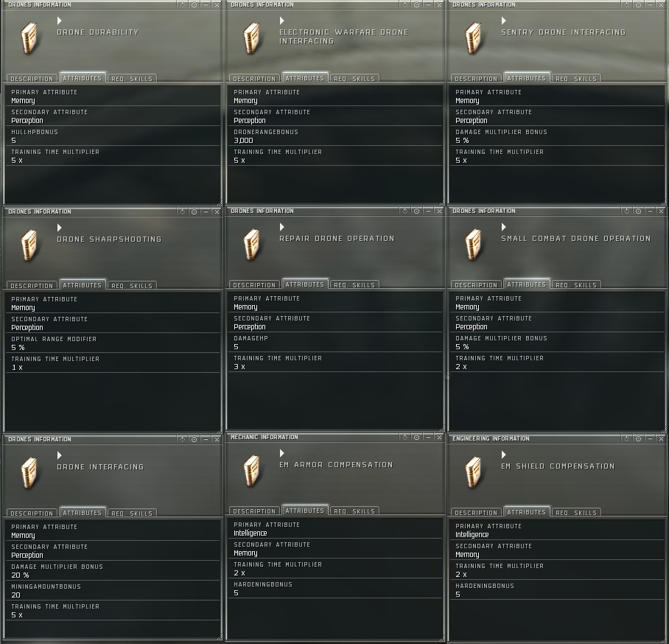Click the Damage Multiplier Bonus row in Drone Interfacing
Screen dimensions: 669x644
click(112, 571)
